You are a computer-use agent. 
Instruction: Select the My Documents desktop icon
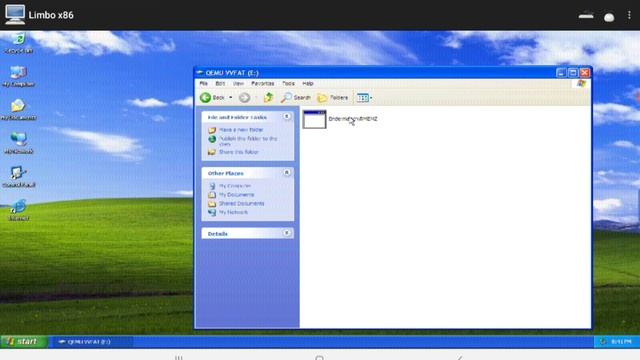point(18,109)
